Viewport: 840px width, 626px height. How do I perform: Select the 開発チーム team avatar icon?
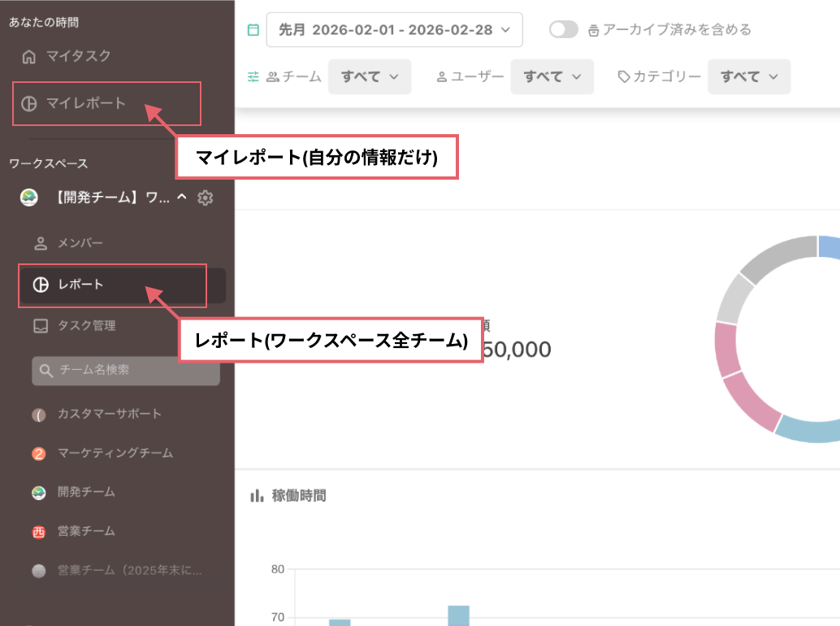tap(38, 492)
